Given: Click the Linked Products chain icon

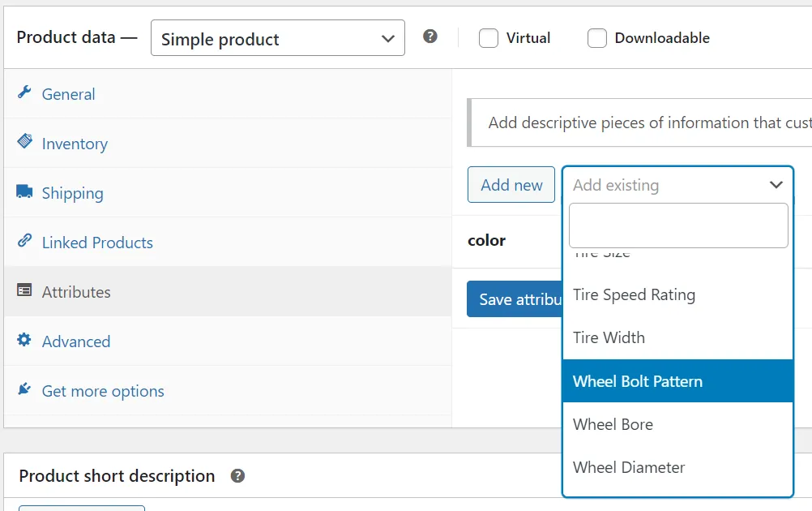Looking at the screenshot, I should [24, 242].
